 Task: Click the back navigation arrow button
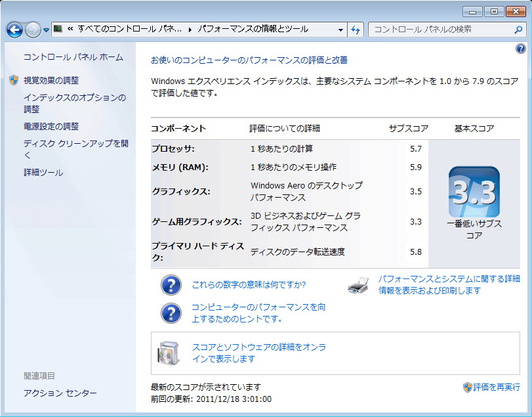click(14, 30)
